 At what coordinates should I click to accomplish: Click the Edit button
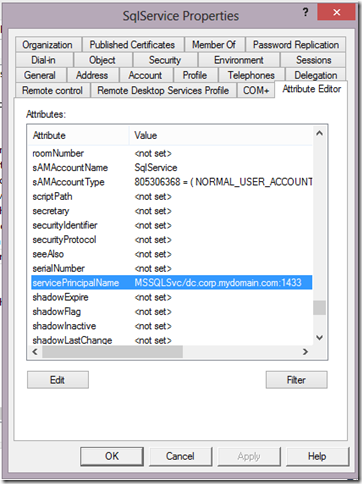58,380
